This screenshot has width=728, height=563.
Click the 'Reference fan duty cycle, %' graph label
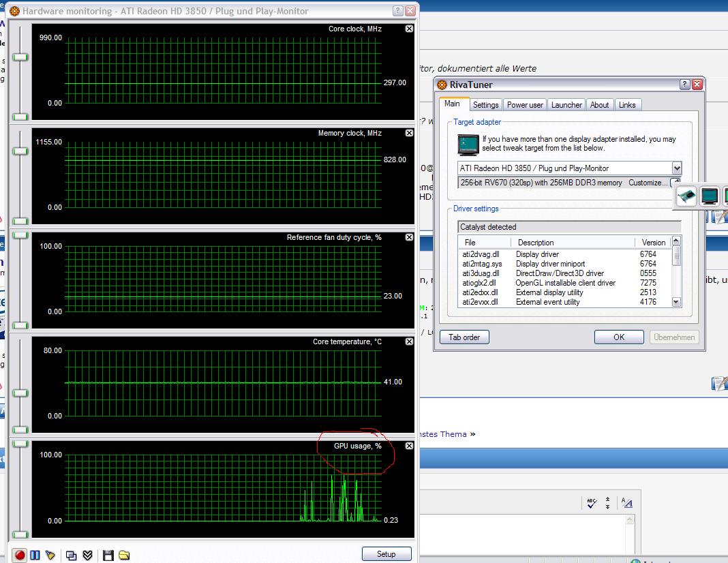point(334,237)
